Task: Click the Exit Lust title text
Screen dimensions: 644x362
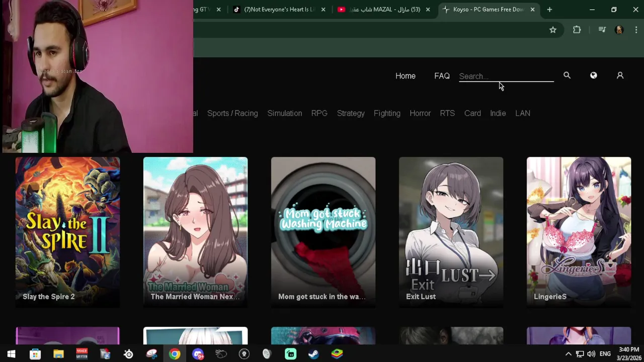Action: (421, 297)
